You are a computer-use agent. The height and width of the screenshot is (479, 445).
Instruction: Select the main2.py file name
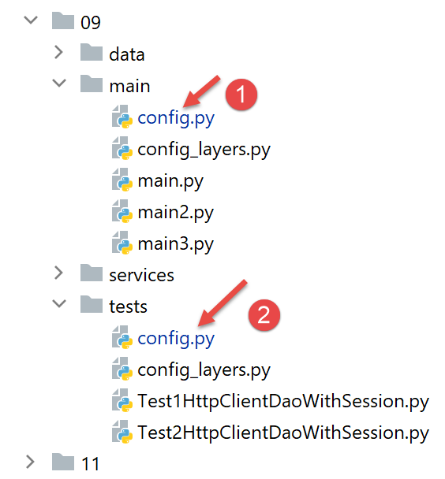176,213
